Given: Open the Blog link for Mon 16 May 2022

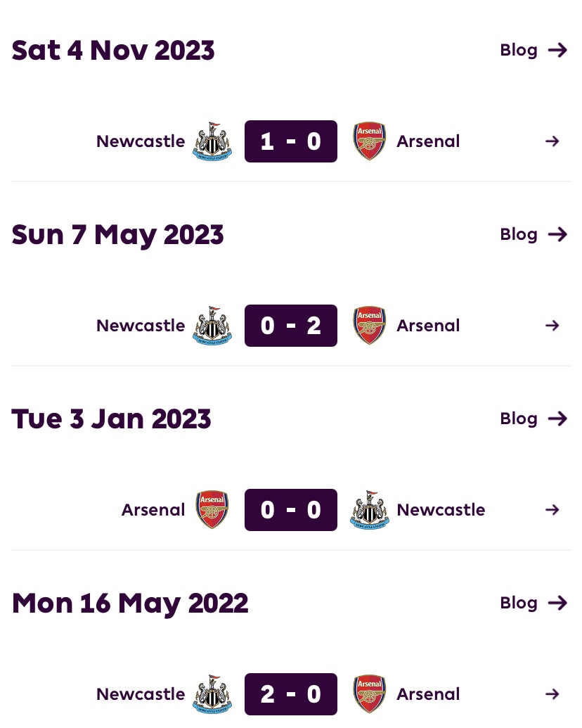Looking at the screenshot, I should point(533,603).
